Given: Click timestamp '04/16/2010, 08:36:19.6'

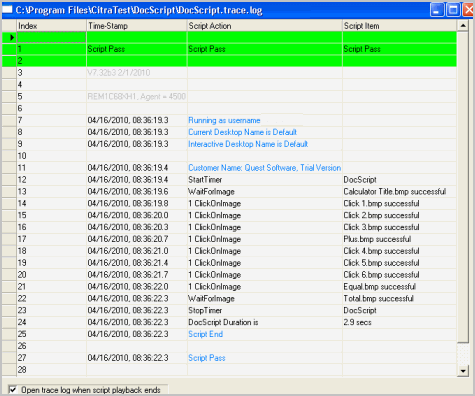Looking at the screenshot, I should click(x=128, y=192).
